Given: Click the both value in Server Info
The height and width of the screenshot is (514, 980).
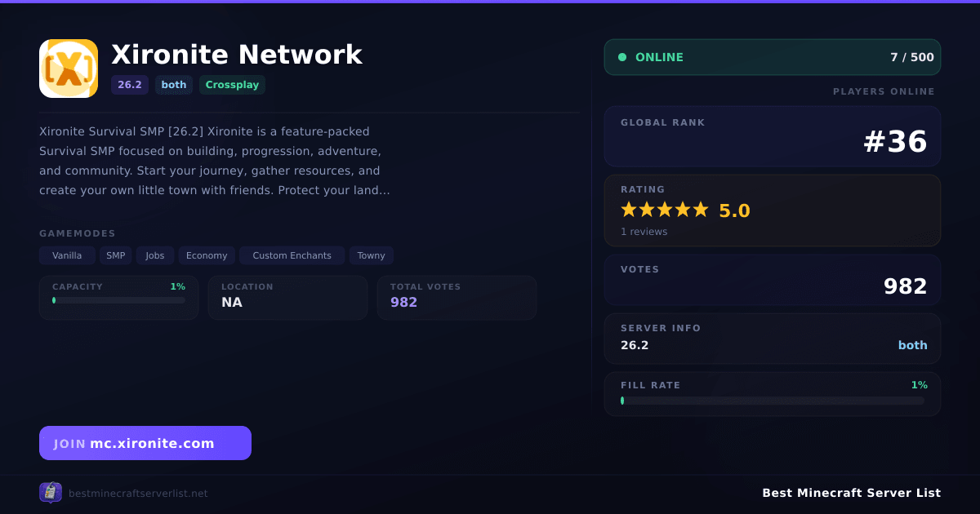Looking at the screenshot, I should (913, 345).
